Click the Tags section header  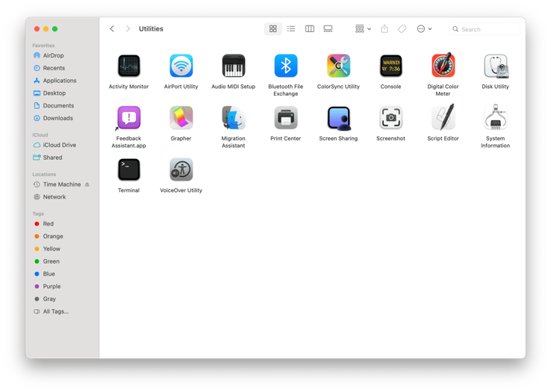tap(38, 214)
